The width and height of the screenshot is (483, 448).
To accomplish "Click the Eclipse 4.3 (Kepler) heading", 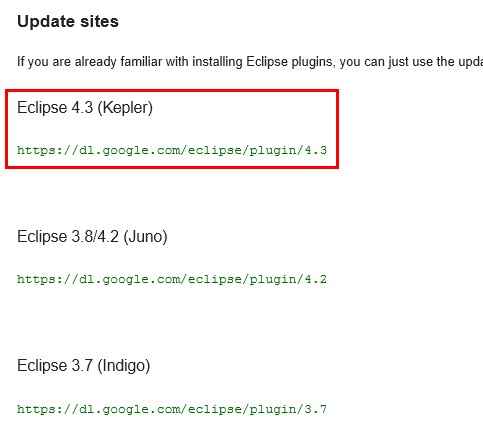I will [85, 108].
